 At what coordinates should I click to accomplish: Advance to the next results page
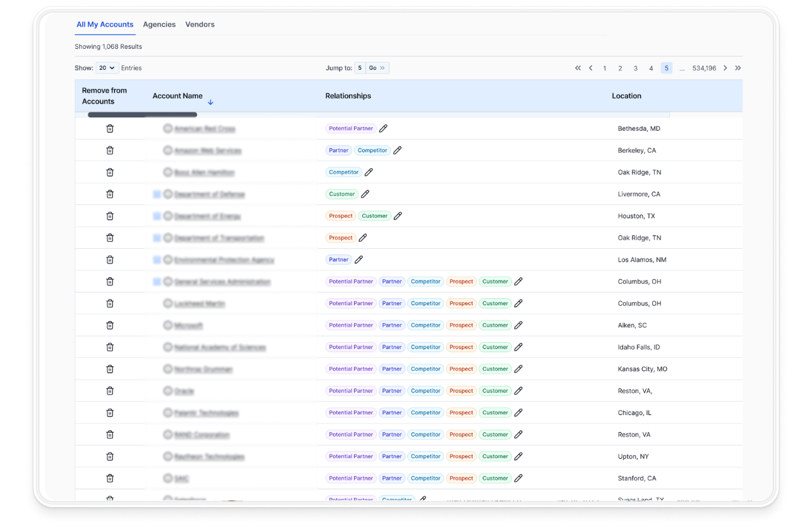pyautogui.click(x=725, y=68)
